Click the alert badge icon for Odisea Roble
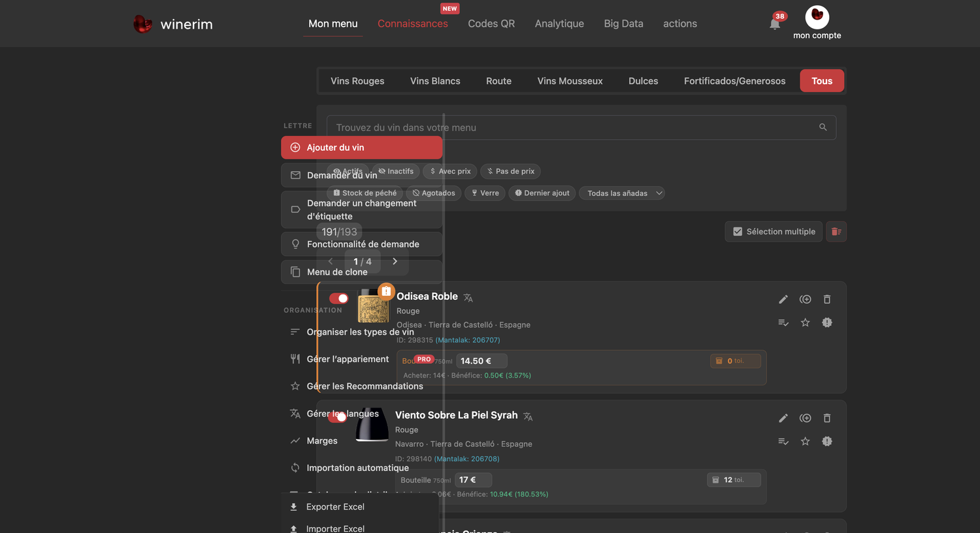The height and width of the screenshot is (533, 980). point(827,323)
